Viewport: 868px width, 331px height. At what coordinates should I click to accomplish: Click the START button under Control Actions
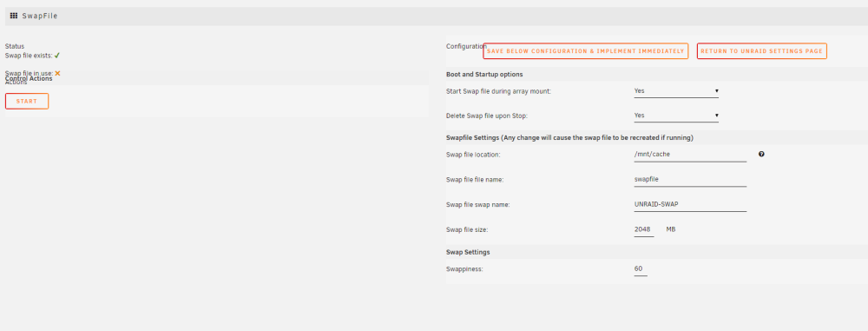(27, 101)
